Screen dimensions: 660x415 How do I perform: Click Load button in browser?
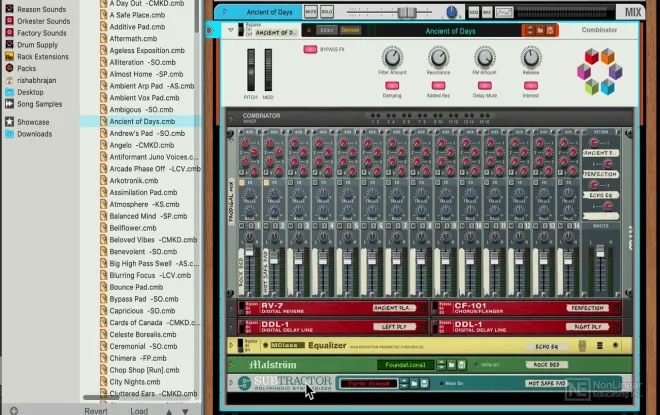[139, 411]
